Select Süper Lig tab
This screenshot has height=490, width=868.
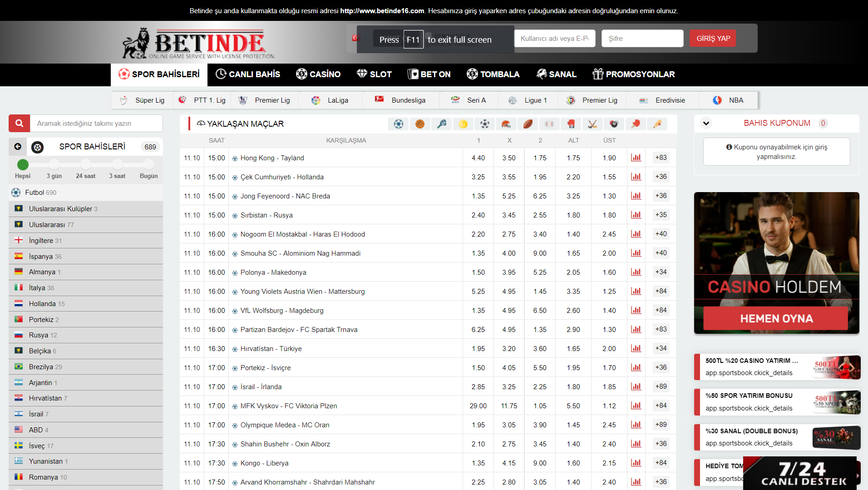click(143, 100)
